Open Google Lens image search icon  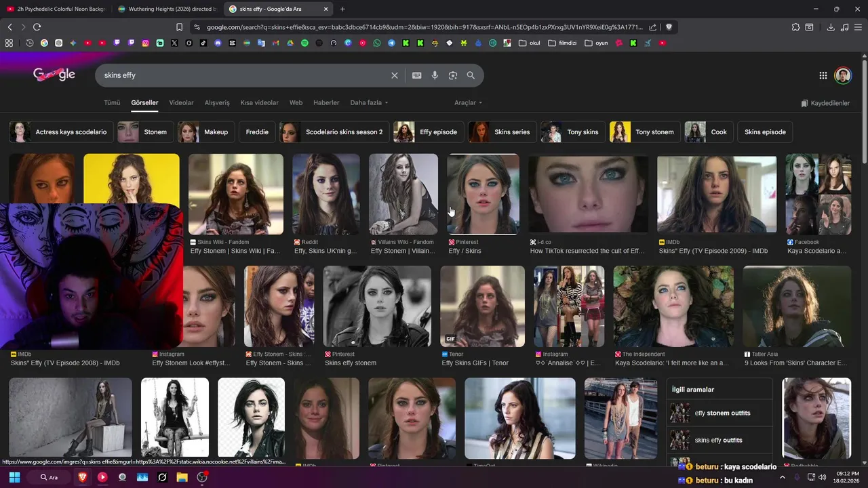(x=453, y=75)
